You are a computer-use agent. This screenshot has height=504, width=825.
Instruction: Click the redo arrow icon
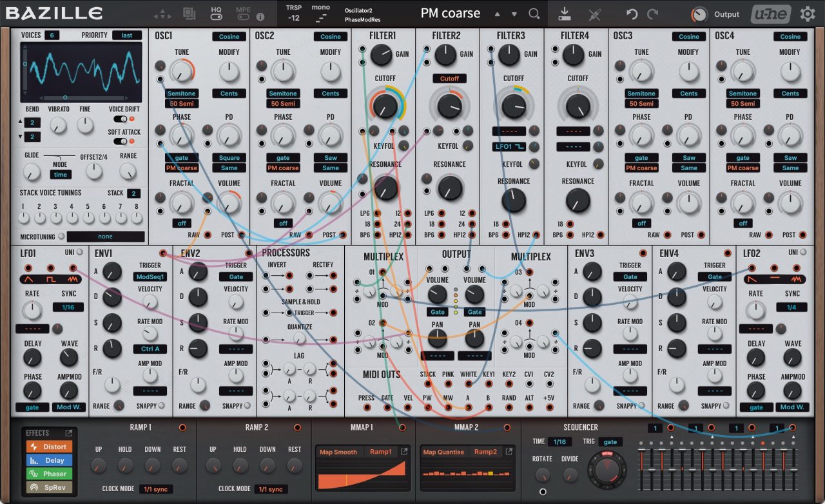point(653,14)
